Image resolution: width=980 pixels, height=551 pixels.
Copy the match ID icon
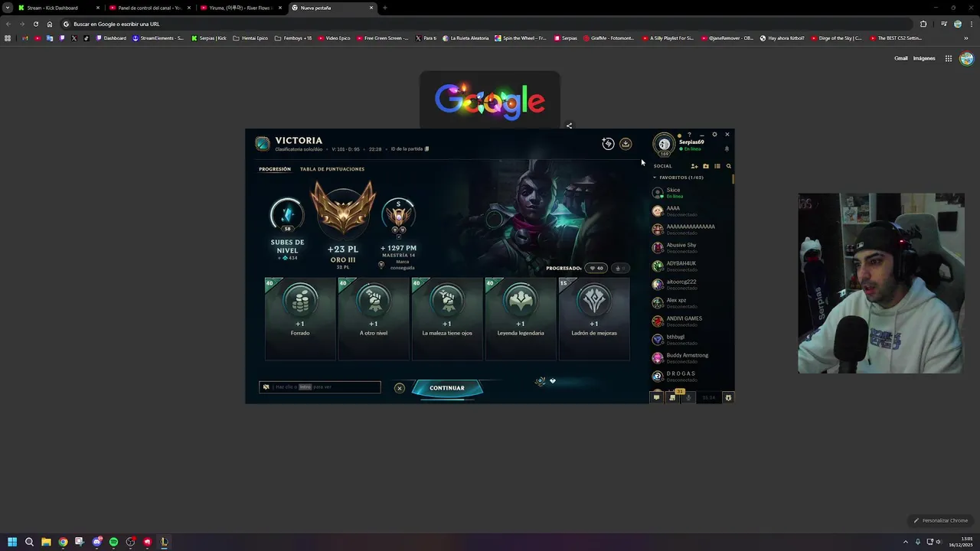[427, 149]
